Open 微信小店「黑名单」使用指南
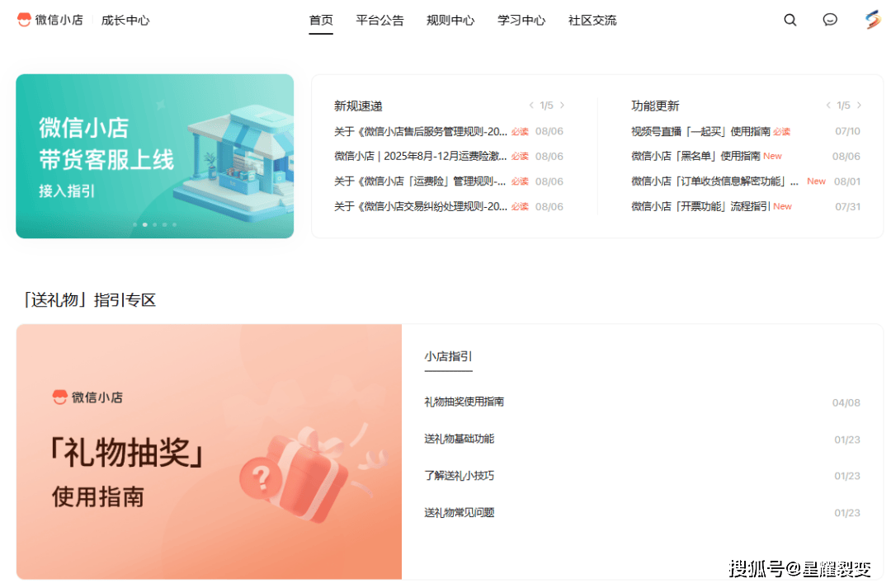 tap(695, 156)
